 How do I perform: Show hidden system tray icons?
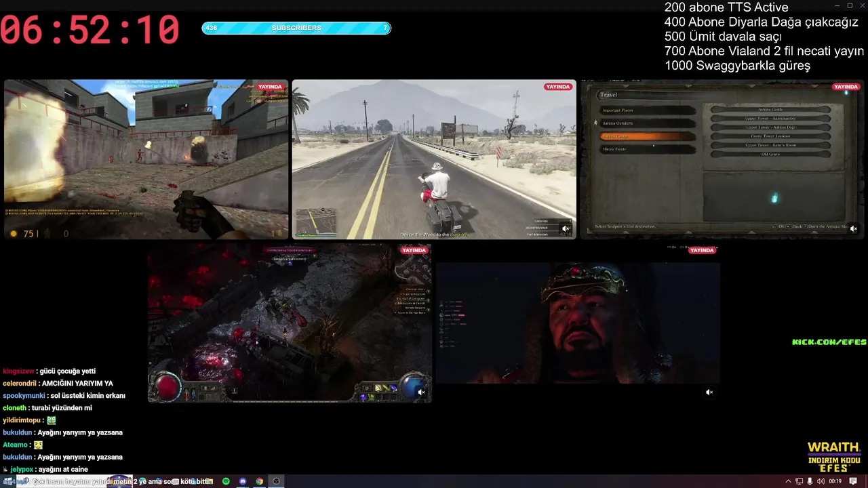click(x=788, y=481)
